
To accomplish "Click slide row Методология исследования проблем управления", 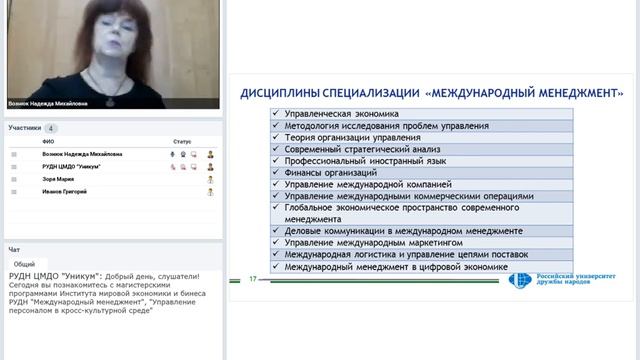I will click(x=422, y=126).
